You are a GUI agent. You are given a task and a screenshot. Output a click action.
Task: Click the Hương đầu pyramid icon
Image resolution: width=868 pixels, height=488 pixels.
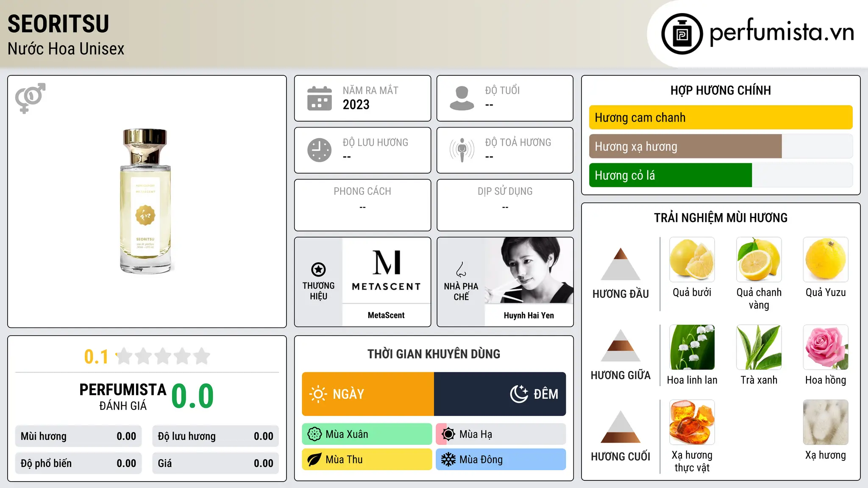coord(620,264)
